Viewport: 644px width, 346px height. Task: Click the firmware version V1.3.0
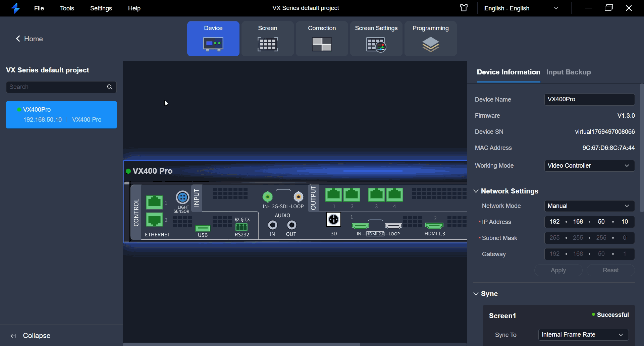[626, 116]
